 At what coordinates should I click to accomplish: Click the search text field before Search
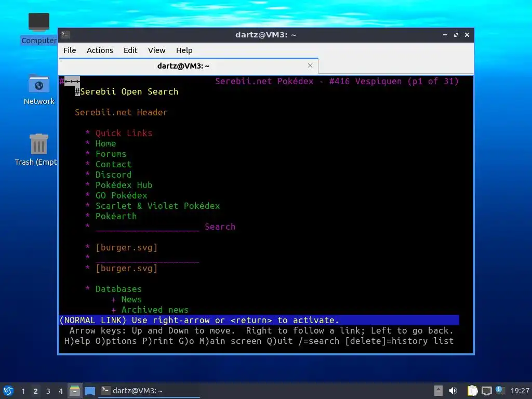[x=147, y=227]
